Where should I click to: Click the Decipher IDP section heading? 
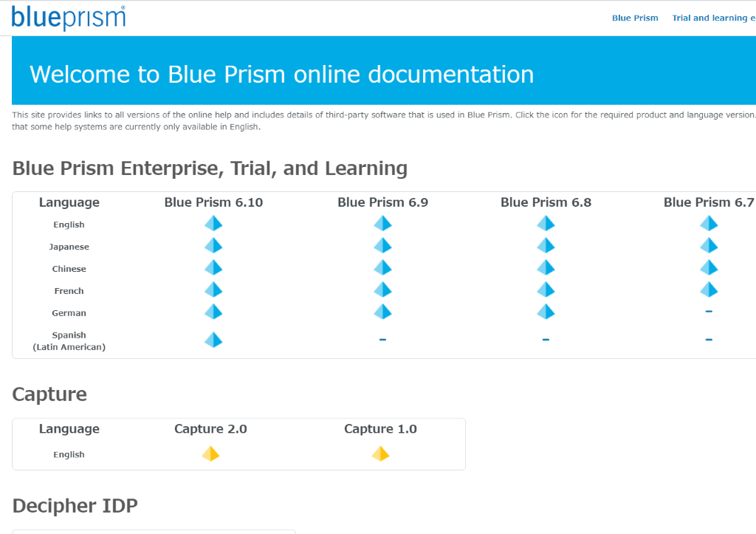tap(75, 505)
